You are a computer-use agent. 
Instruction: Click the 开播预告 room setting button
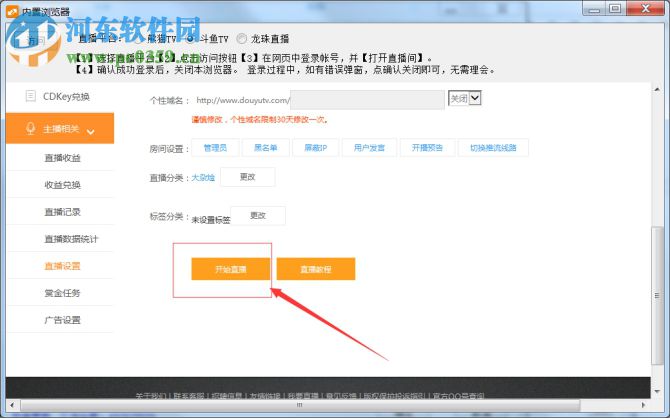pos(427,148)
